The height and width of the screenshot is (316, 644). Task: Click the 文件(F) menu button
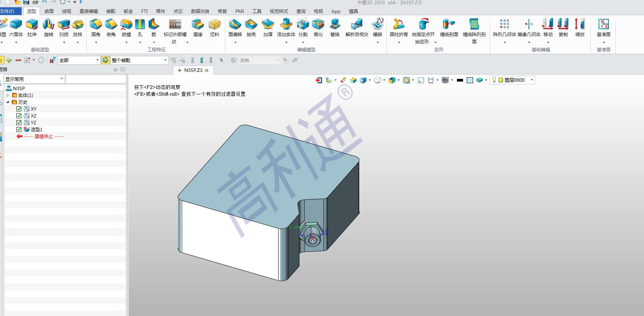(x=8, y=11)
